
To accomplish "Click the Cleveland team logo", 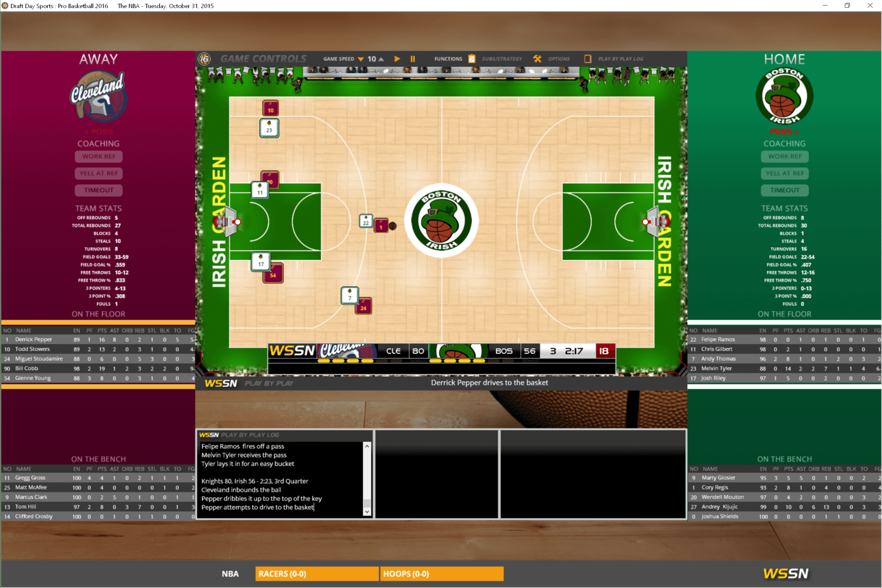I will pyautogui.click(x=99, y=96).
